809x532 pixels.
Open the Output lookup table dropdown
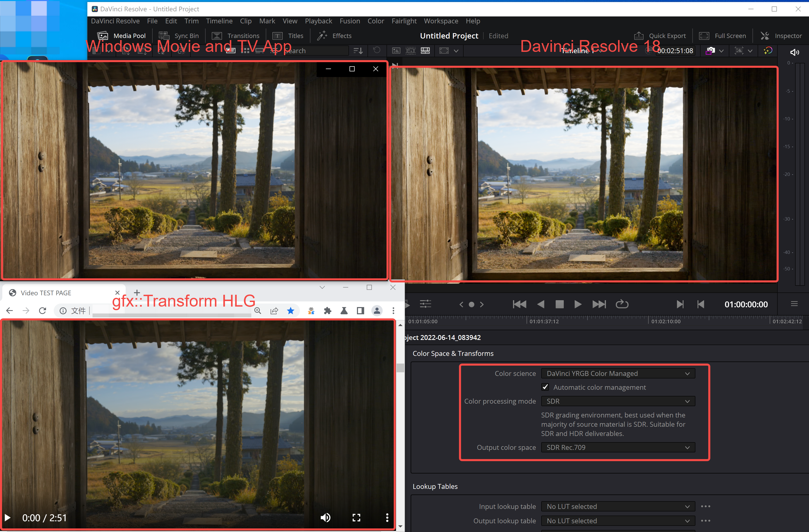[618, 521]
